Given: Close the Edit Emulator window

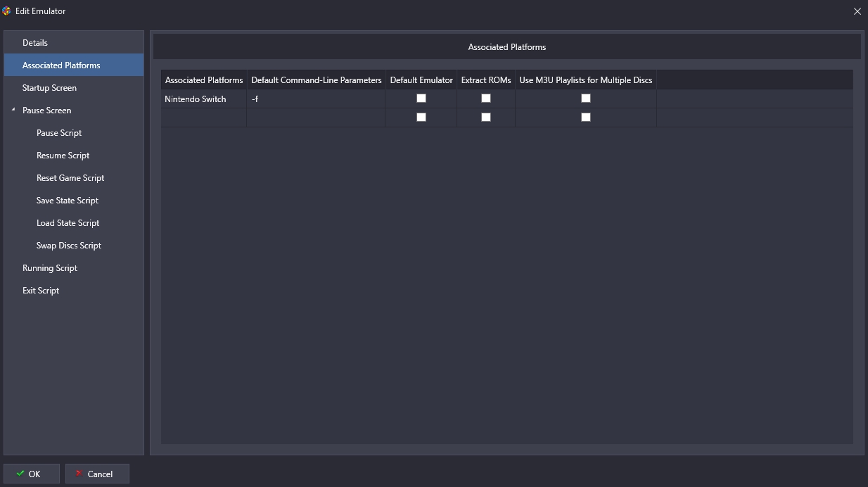Looking at the screenshot, I should click(857, 11).
